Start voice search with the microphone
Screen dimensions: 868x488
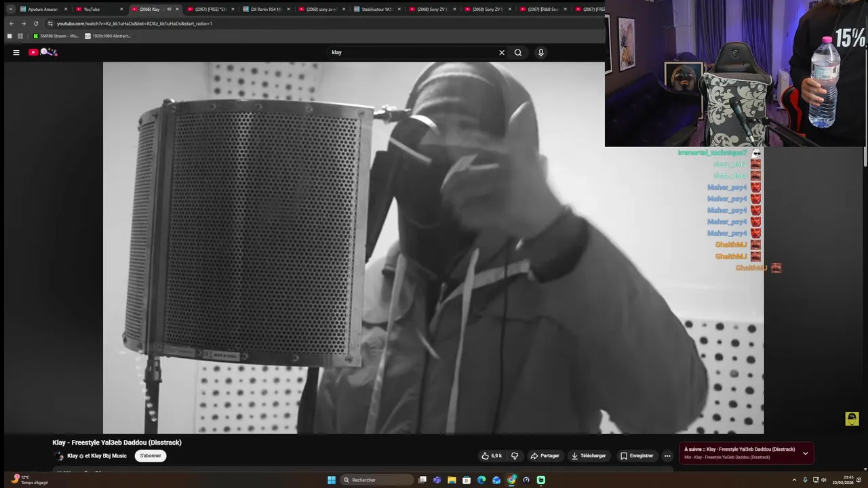[540, 52]
